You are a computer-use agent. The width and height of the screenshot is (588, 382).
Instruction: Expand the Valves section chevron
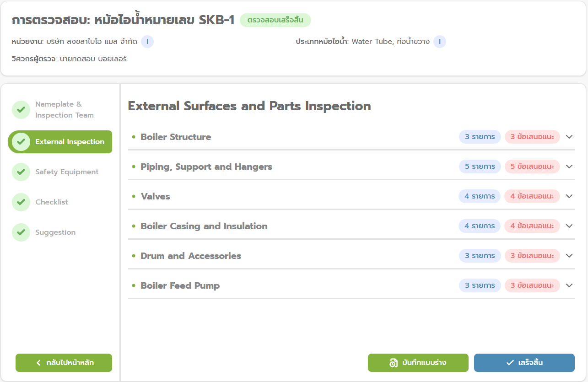[x=569, y=196]
